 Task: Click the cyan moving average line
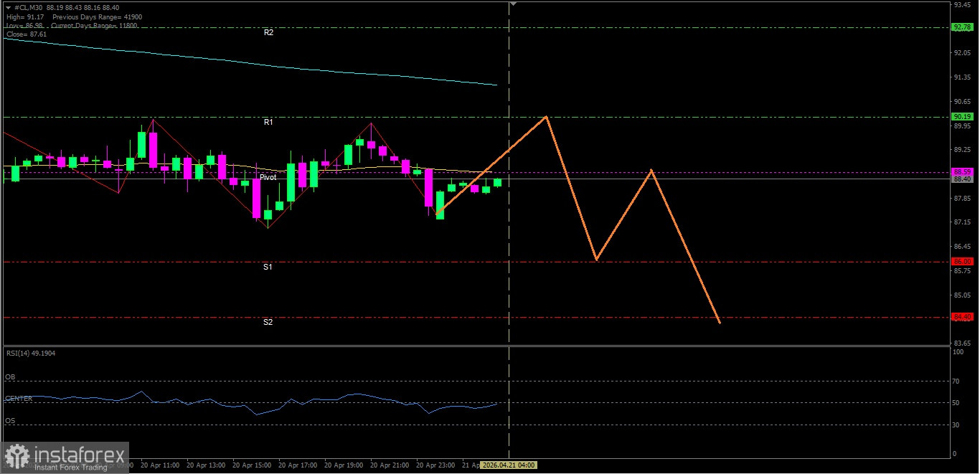pos(287,67)
